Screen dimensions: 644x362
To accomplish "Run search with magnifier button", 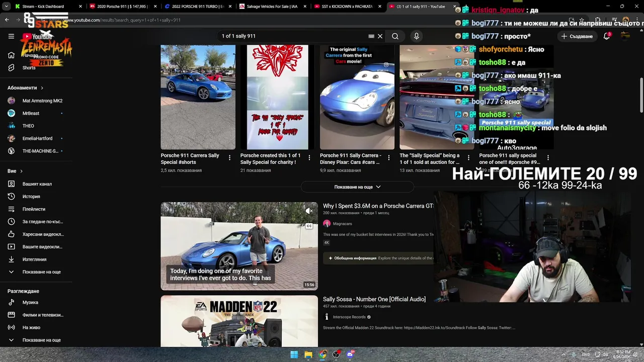I will (395, 36).
